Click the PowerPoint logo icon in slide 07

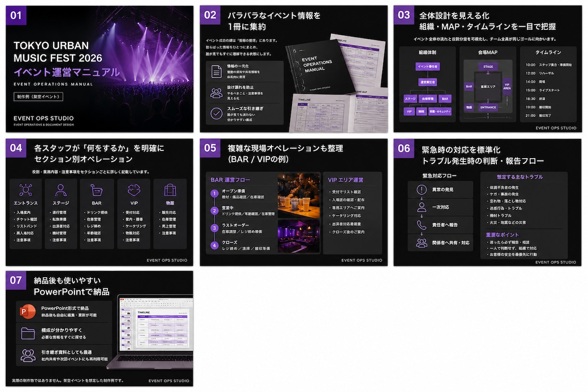tap(27, 312)
